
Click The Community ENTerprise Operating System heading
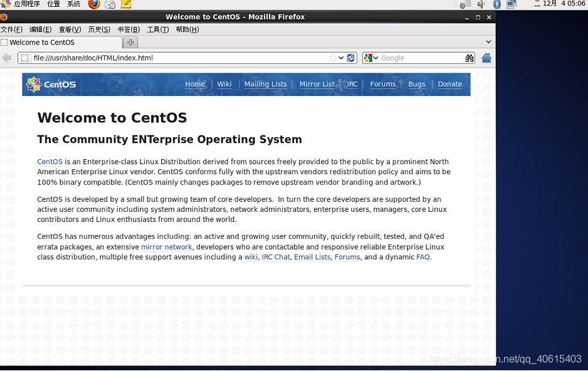click(x=169, y=139)
